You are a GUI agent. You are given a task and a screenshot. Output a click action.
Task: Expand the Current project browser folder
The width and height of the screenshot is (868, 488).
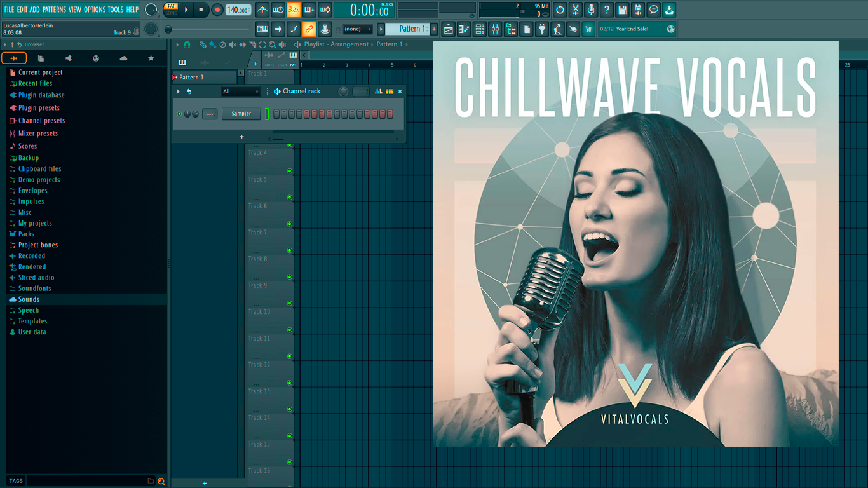coord(40,72)
